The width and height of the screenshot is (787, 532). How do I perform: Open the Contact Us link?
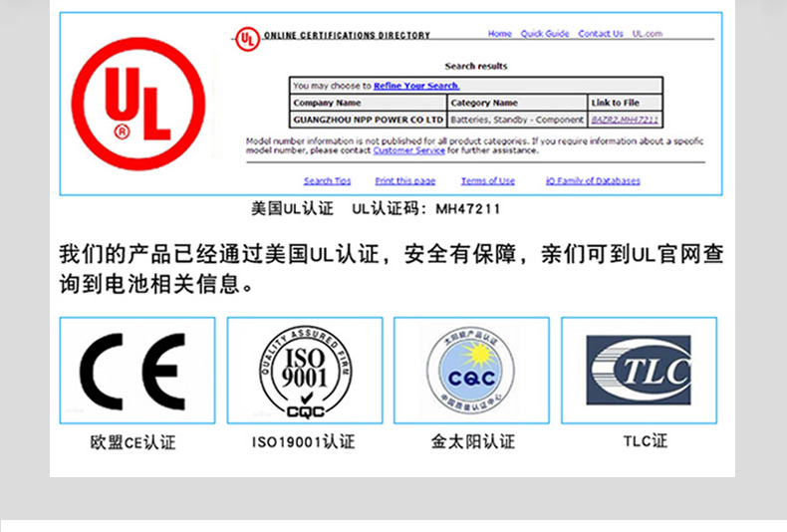pyautogui.click(x=601, y=34)
